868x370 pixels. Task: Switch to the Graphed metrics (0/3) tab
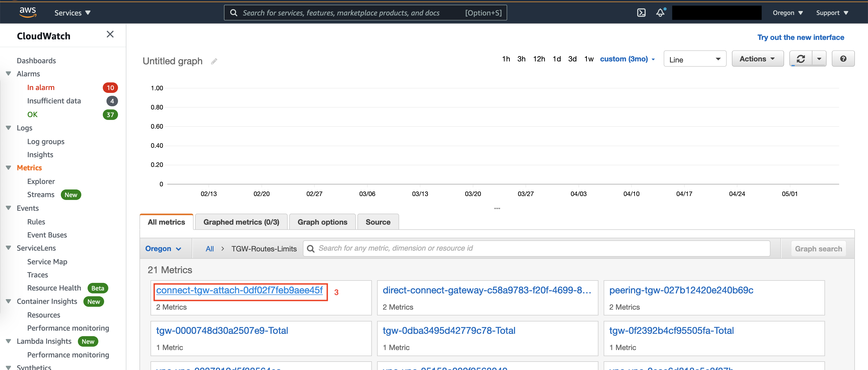click(x=241, y=222)
